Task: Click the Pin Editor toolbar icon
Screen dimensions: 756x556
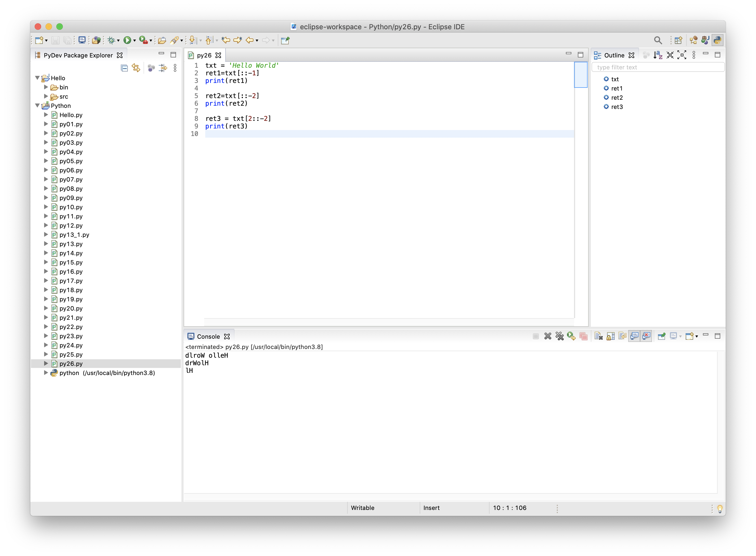Action: click(285, 40)
